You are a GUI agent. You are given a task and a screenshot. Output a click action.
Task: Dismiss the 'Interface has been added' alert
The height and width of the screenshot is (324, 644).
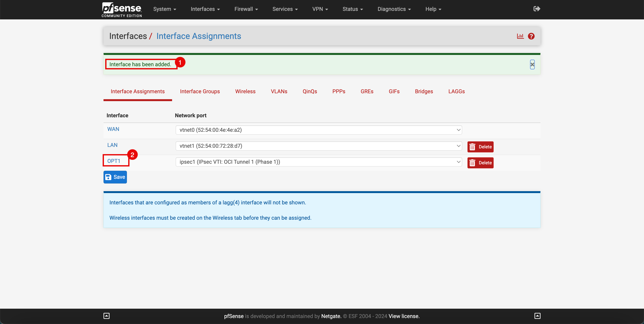click(x=532, y=65)
